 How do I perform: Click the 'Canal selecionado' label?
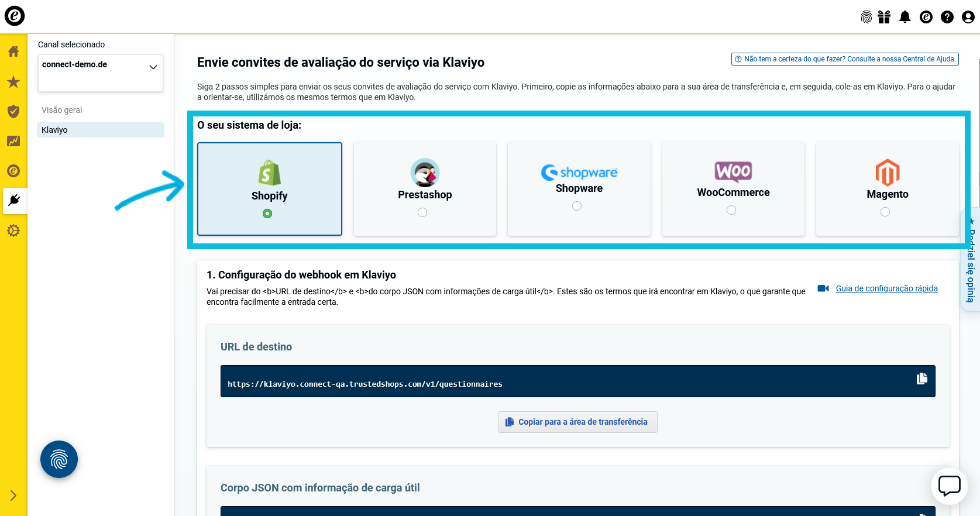click(x=71, y=44)
